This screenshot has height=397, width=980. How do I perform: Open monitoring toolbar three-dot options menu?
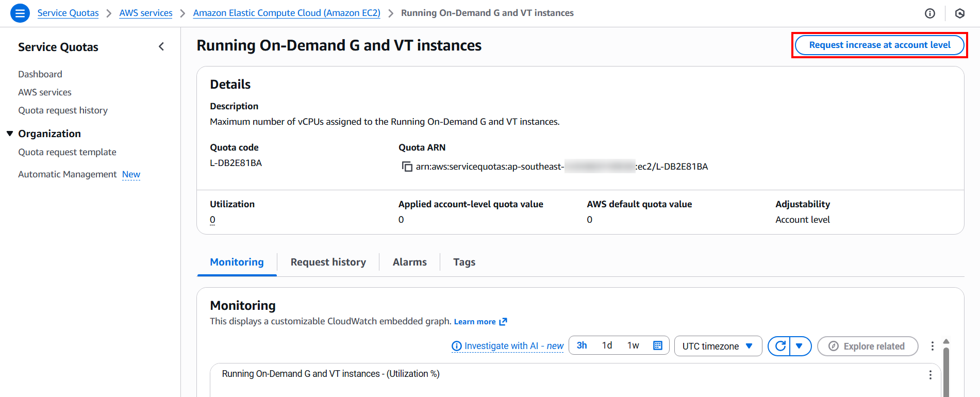coord(932,346)
